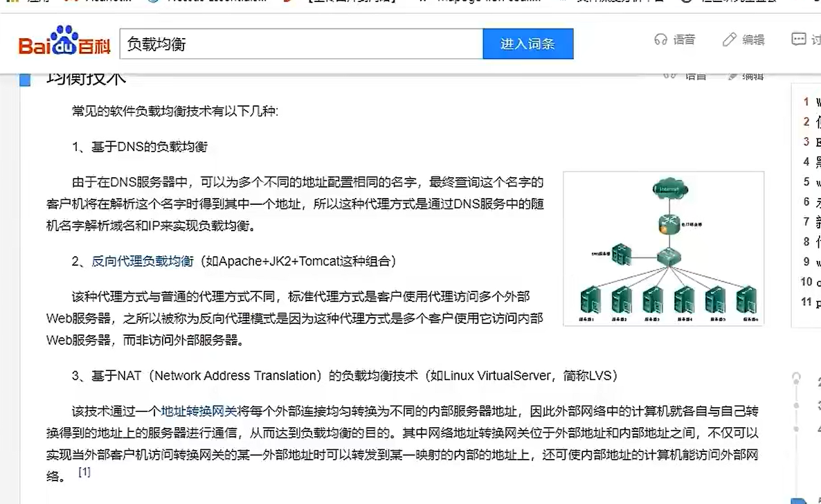Screen dimensions: 821x504
Task: Select ranking item number 5 in sidebar
Action: coord(809,182)
